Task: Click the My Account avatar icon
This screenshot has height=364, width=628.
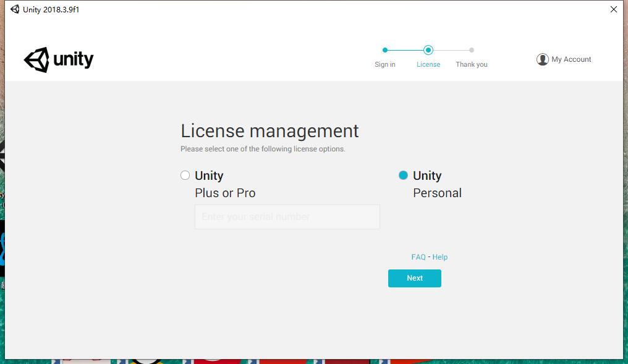Action: [x=542, y=59]
